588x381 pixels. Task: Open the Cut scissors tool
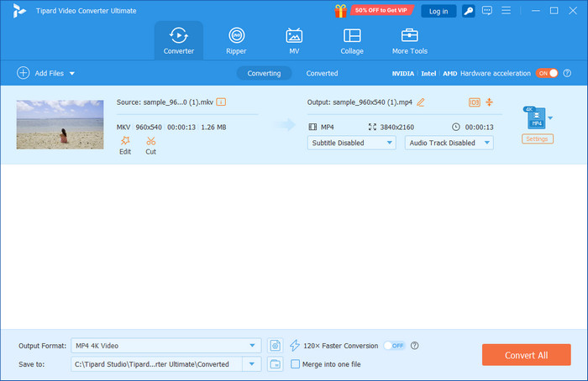150,145
